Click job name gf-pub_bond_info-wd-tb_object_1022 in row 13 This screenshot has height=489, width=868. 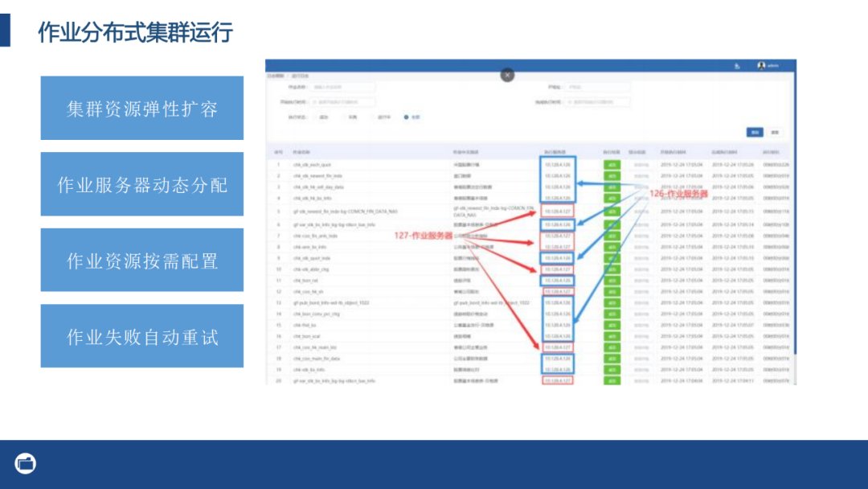point(331,303)
